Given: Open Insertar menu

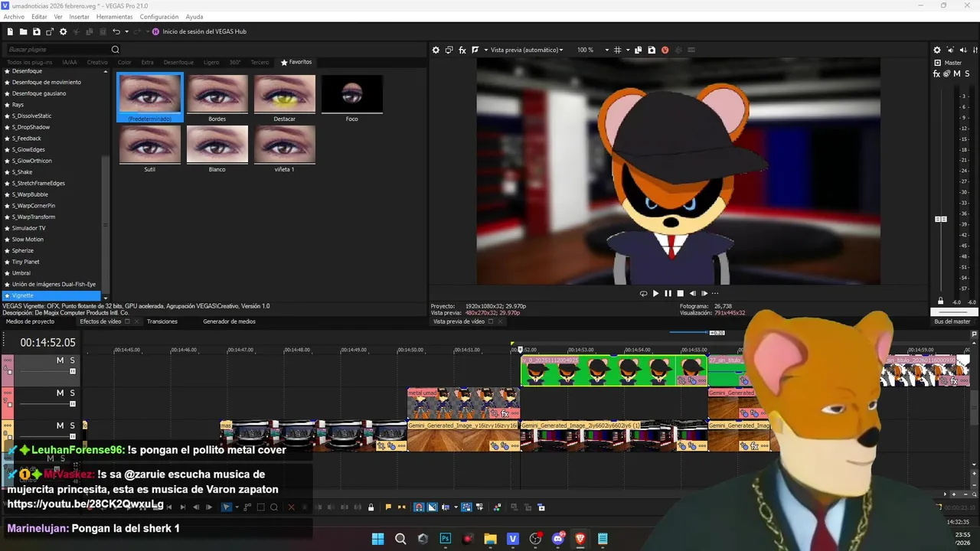Looking at the screenshot, I should [x=79, y=17].
